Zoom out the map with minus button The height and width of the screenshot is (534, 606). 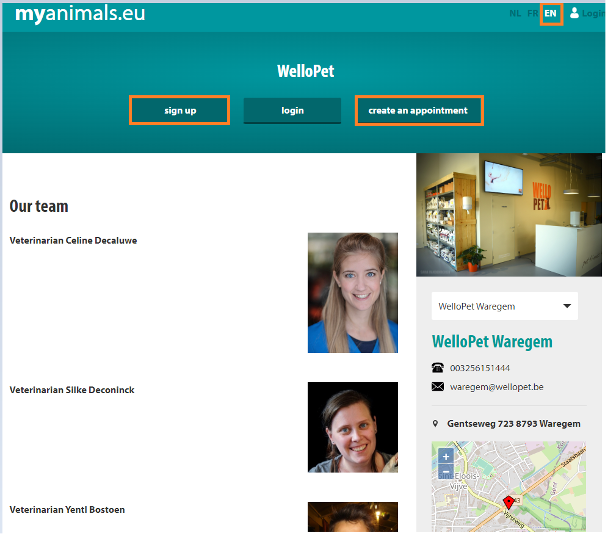(446, 472)
